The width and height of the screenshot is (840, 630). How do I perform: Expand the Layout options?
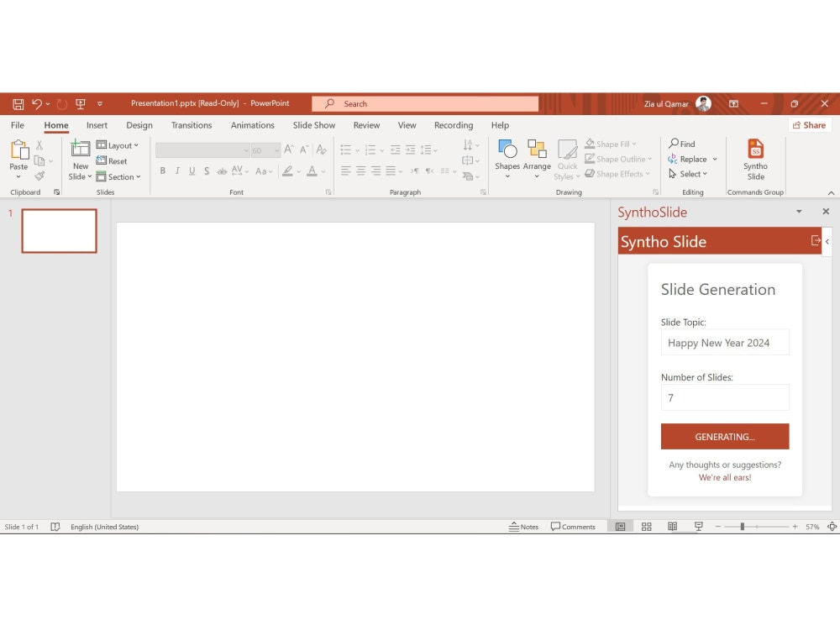click(x=118, y=144)
